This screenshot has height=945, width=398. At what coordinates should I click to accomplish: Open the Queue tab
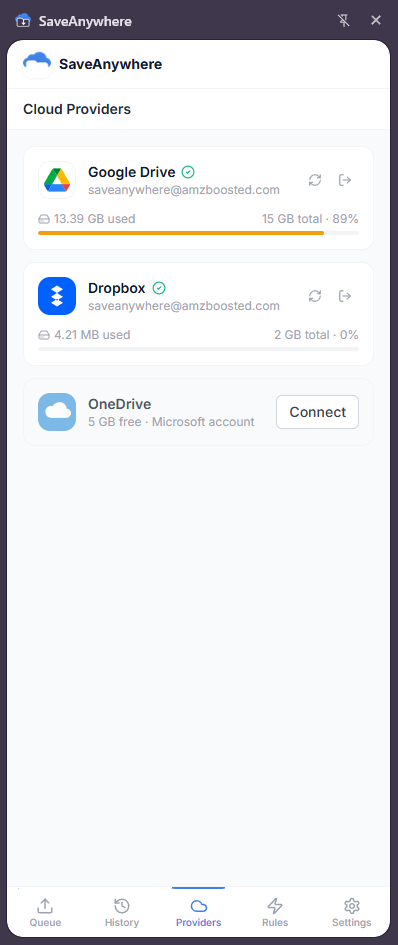click(45, 912)
